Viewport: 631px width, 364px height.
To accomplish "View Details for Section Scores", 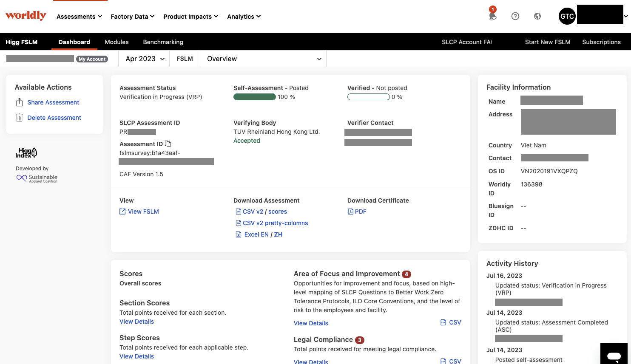I will 136,322.
